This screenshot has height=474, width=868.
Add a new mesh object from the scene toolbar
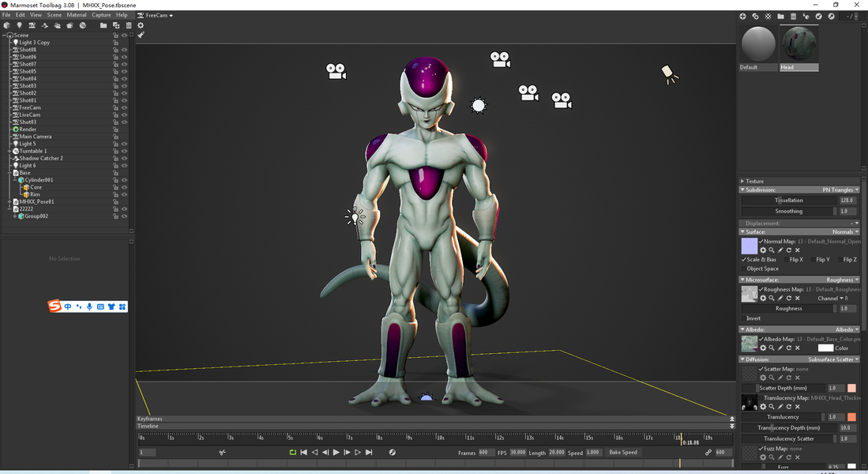[x=6, y=25]
